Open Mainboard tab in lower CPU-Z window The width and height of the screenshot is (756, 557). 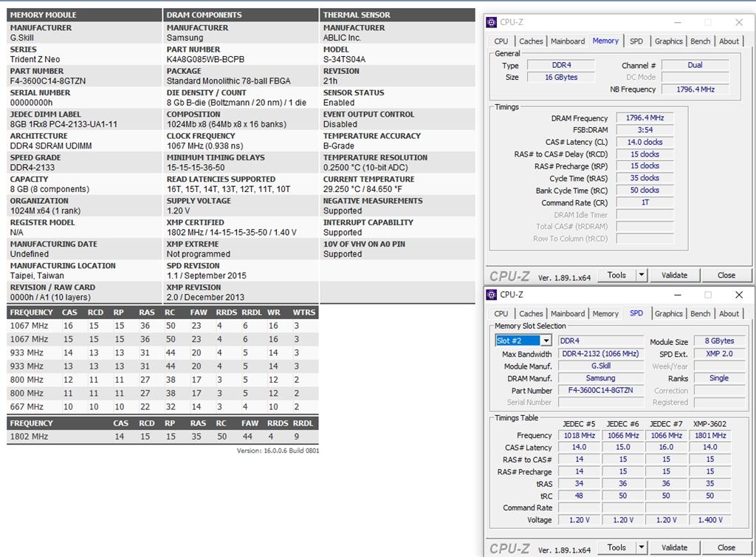coord(568,314)
